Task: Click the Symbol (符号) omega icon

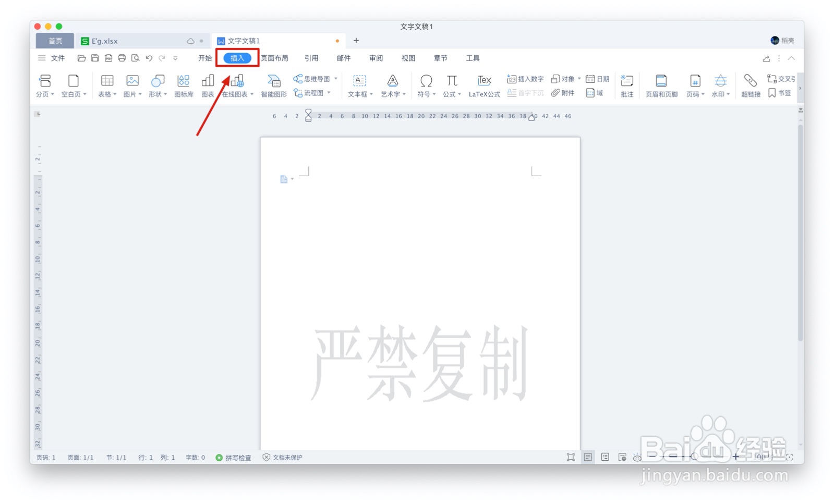Action: pyautogui.click(x=426, y=81)
